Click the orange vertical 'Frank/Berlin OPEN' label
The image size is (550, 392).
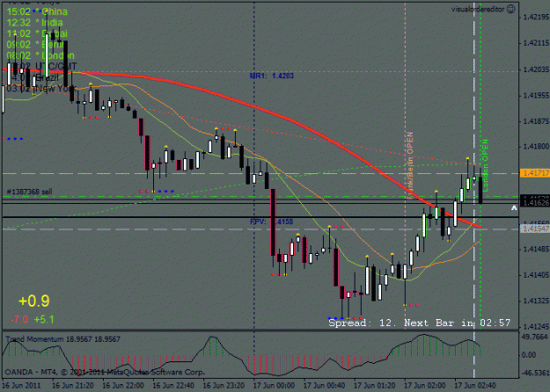(x=409, y=165)
